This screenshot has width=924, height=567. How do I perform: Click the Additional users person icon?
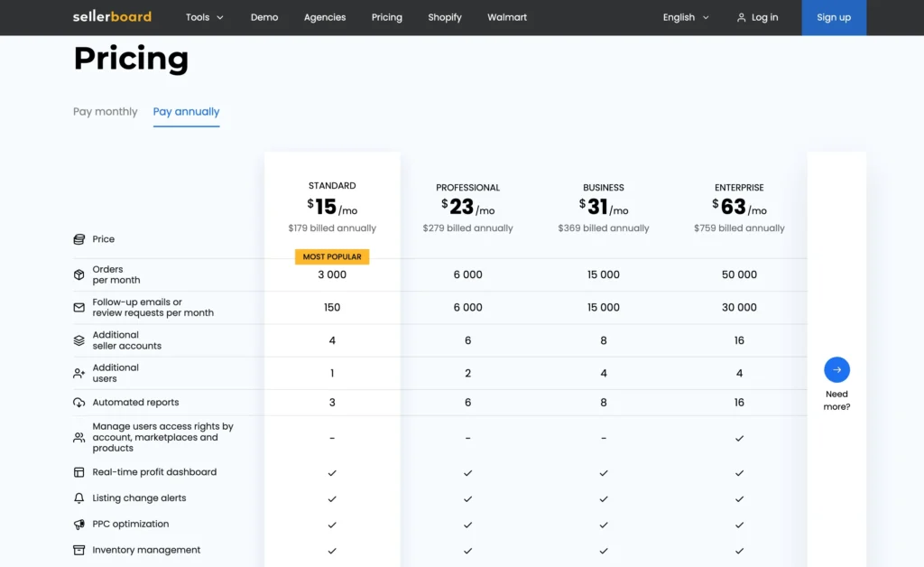[79, 373]
